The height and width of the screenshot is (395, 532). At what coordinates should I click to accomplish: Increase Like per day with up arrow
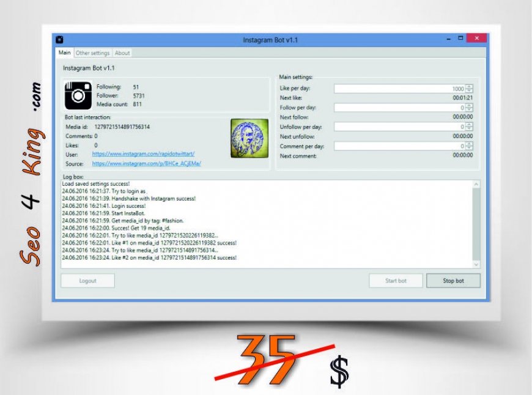469,87
